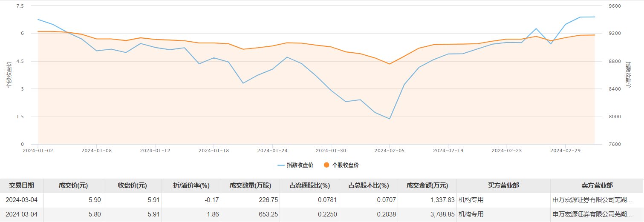
Task: Click the 成交数量(万股) column header
Action: point(250,186)
